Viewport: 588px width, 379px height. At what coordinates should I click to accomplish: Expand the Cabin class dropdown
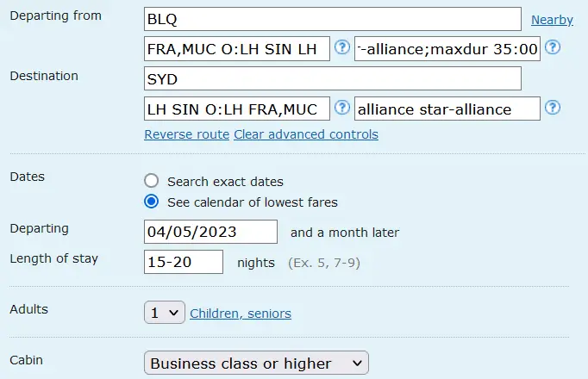(256, 363)
